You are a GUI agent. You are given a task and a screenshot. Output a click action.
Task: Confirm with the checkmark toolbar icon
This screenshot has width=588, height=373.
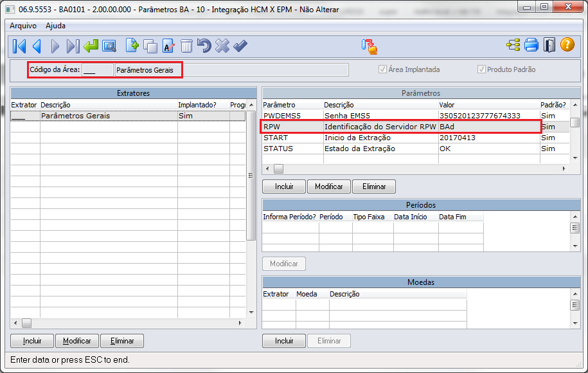(240, 46)
